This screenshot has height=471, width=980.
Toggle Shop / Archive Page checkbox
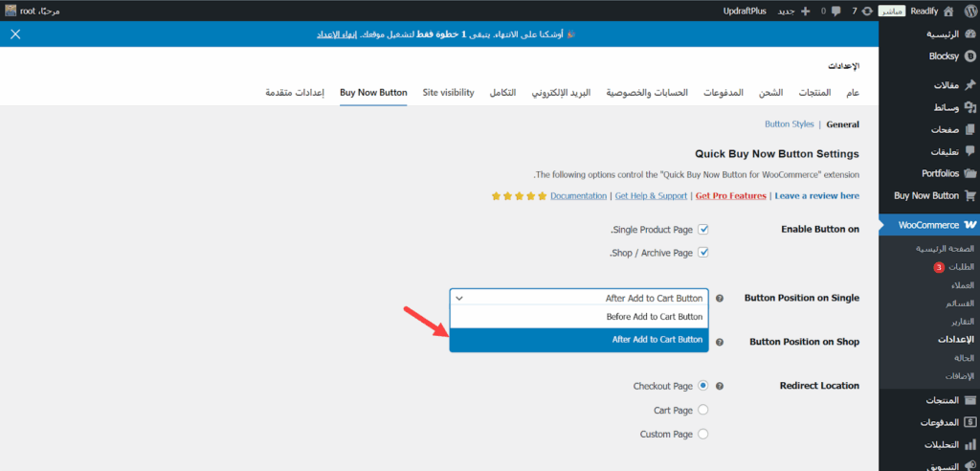[x=703, y=253]
